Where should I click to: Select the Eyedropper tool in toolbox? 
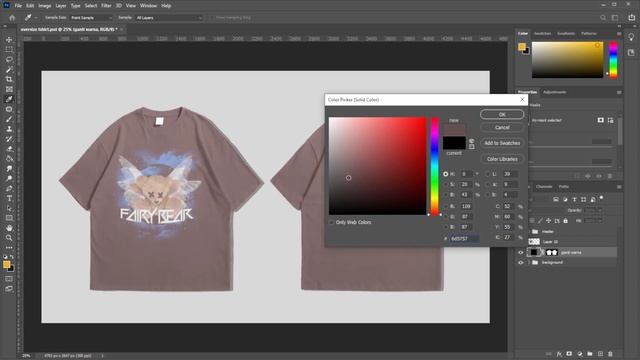coord(9,99)
